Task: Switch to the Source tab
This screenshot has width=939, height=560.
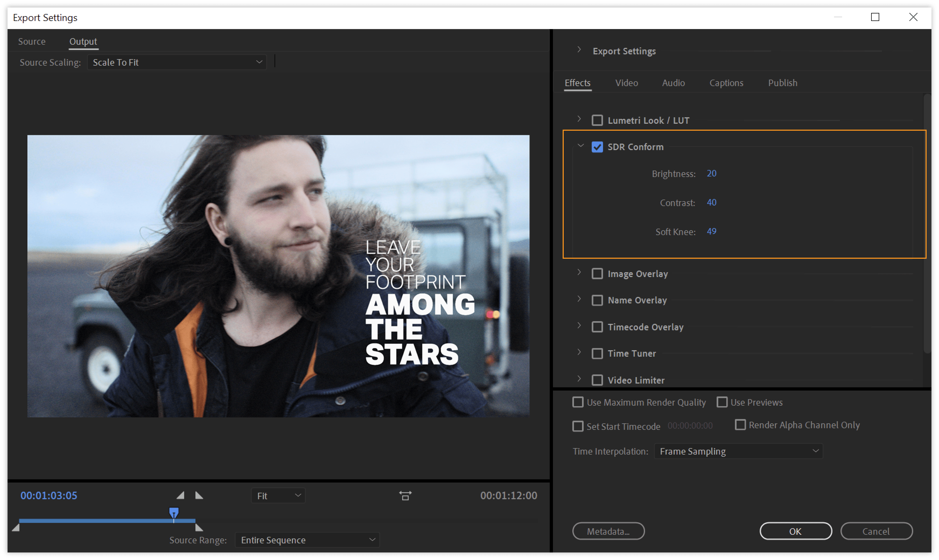Action: [32, 41]
